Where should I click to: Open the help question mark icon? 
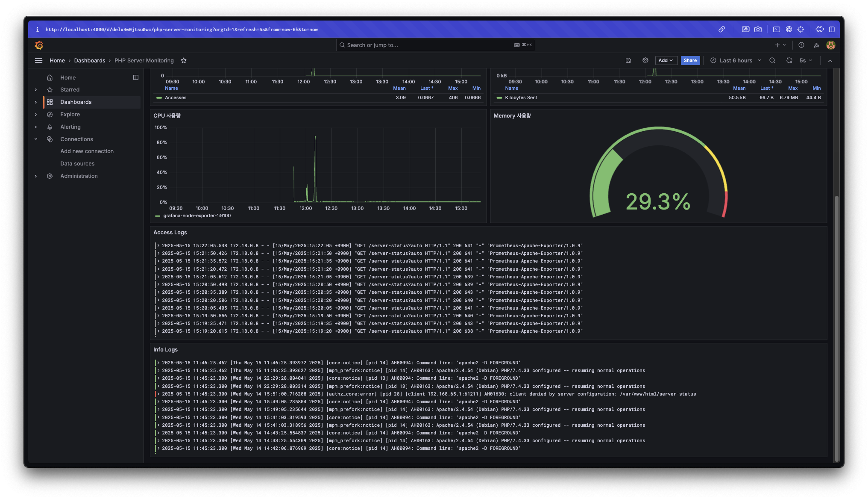pyautogui.click(x=801, y=45)
